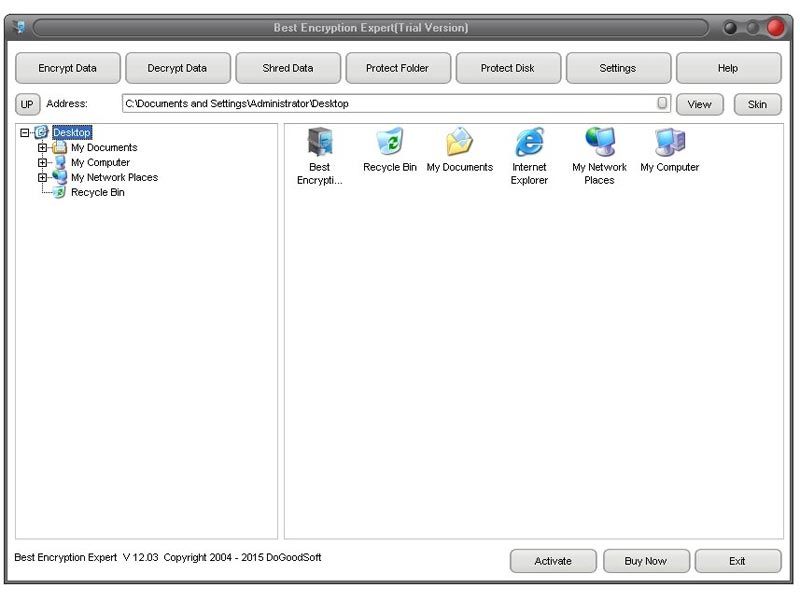This screenshot has width=800, height=600.
Task: Expand the My Documents tree node
Action: point(42,147)
